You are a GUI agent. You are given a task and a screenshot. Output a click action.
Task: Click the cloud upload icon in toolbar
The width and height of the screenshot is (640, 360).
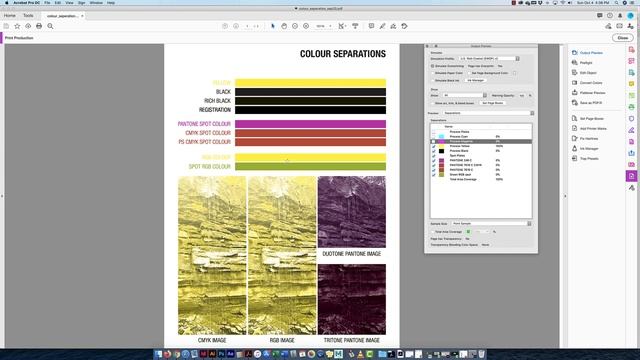[x=28, y=26]
